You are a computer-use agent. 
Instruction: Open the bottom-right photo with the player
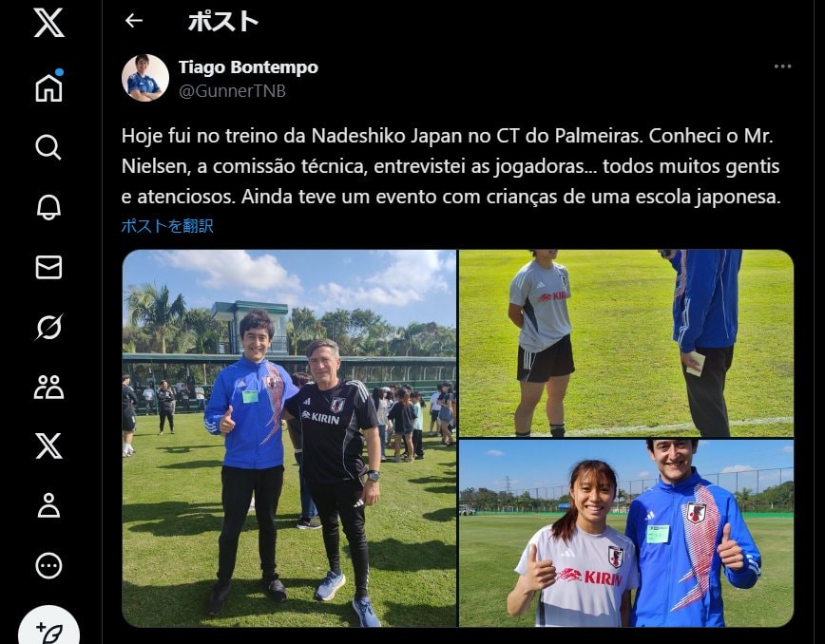(626, 533)
